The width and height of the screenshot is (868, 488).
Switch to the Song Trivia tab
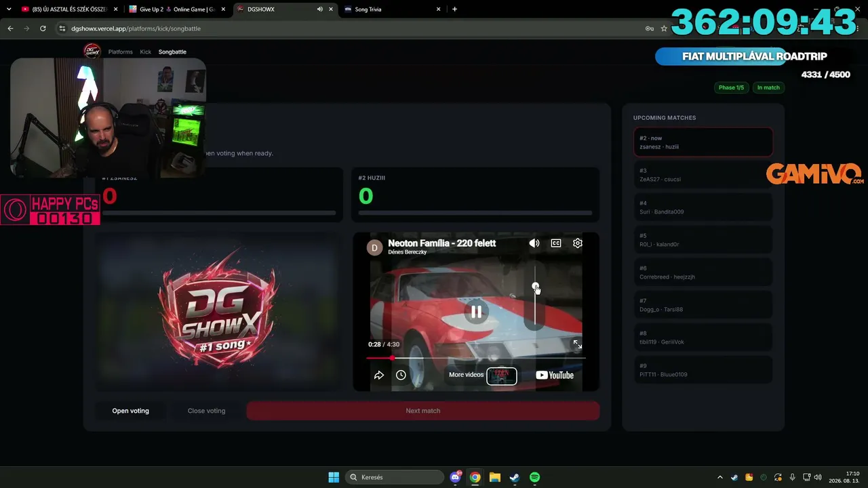pos(393,9)
